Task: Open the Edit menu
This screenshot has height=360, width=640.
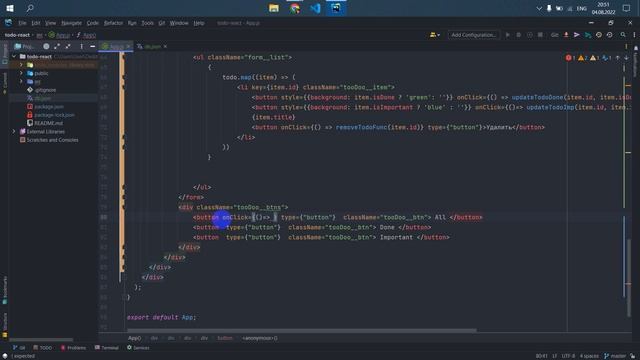Action: click(36, 23)
